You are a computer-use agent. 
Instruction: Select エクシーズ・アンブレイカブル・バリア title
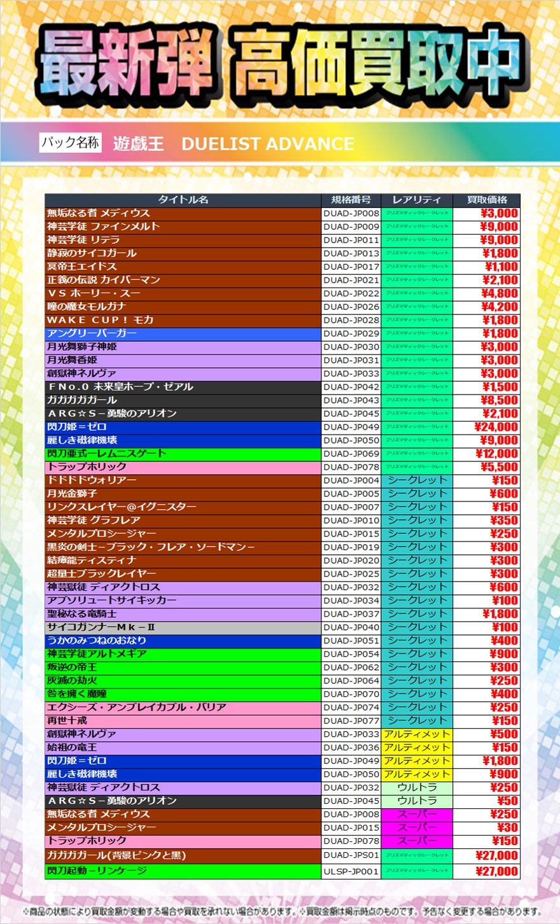[x=136, y=708]
